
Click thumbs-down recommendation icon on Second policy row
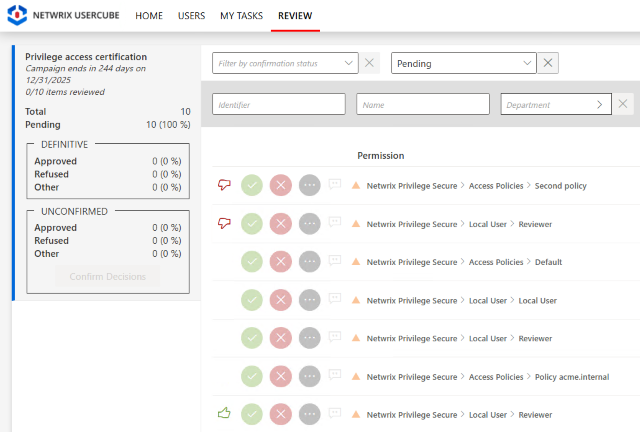click(224, 185)
